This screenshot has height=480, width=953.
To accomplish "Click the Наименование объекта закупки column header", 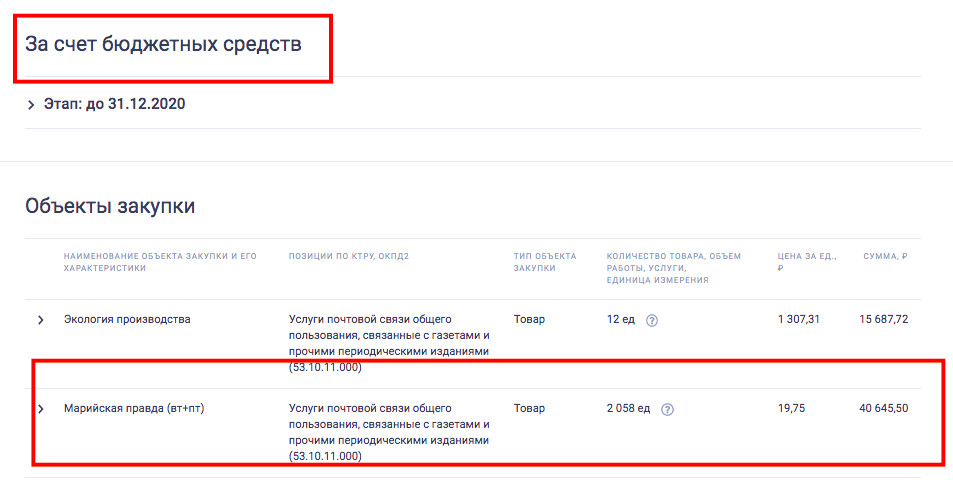I will click(x=160, y=262).
